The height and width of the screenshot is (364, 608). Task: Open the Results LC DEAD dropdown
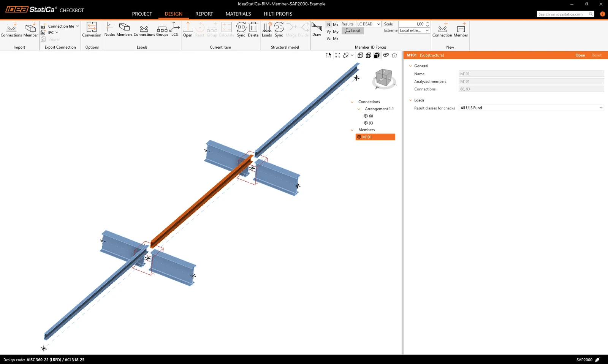369,24
